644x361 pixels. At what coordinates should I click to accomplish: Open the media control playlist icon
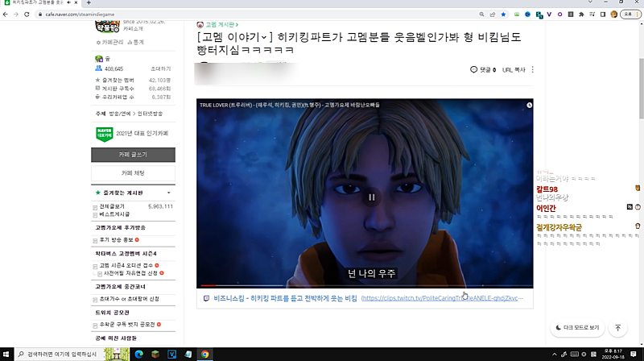[592, 15]
